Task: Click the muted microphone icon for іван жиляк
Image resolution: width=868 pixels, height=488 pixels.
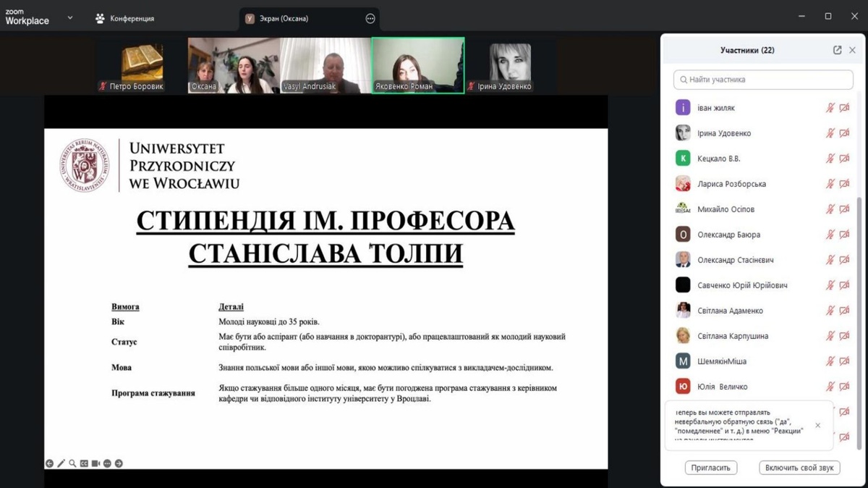Action: coord(830,108)
